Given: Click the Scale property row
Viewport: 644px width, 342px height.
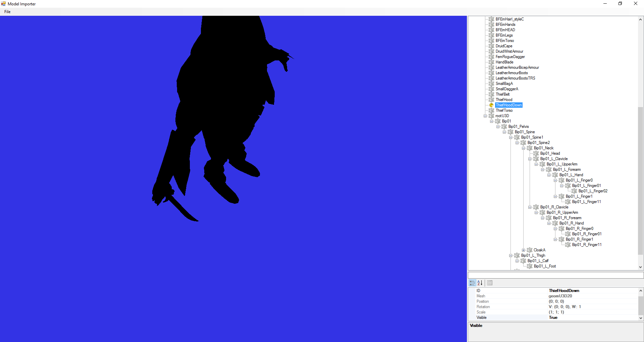Looking at the screenshot, I should point(481,312).
